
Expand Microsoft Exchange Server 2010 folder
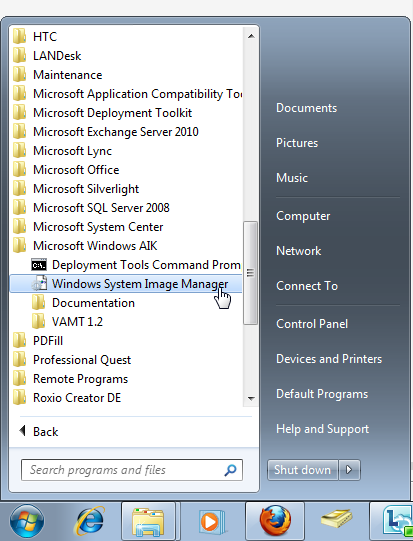126,131
